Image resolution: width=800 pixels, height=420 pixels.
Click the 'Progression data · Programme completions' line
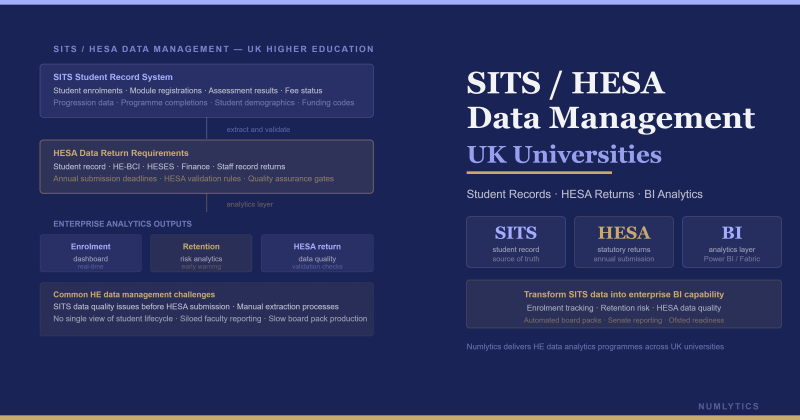click(204, 103)
